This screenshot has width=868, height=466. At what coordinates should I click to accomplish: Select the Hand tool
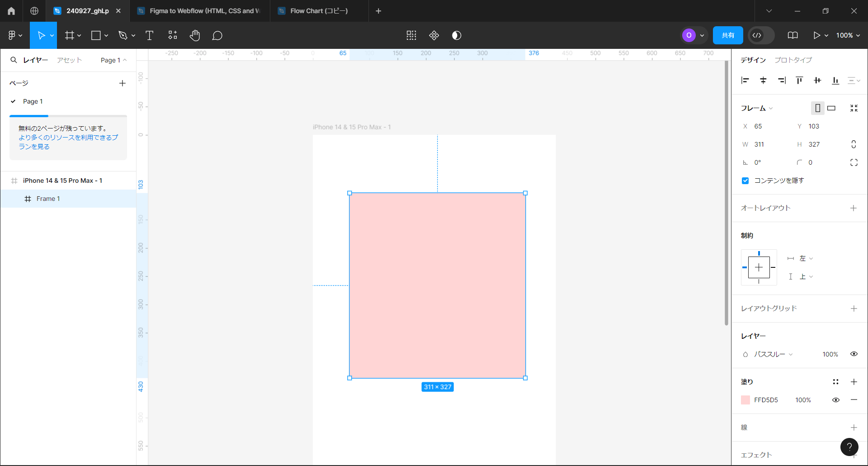(x=195, y=35)
